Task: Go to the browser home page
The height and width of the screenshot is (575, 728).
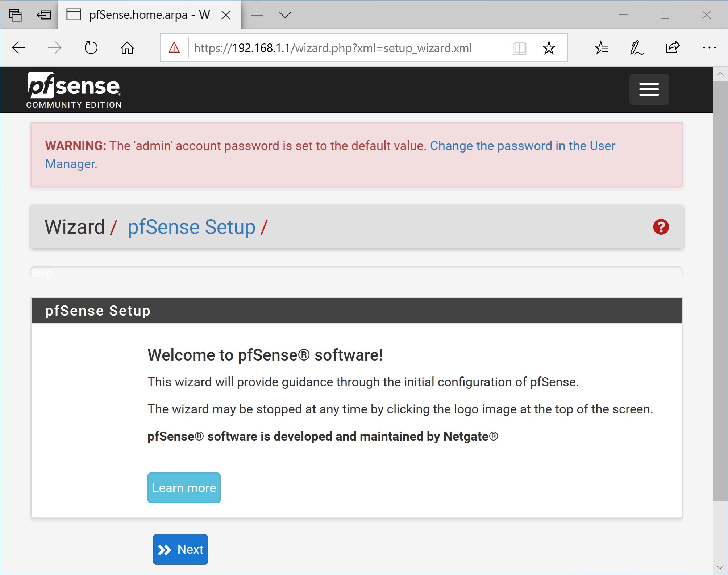Action: (127, 47)
